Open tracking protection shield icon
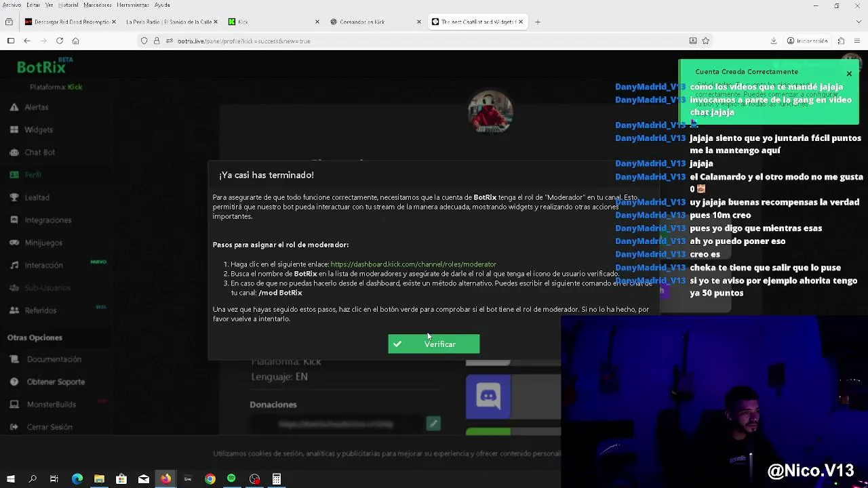The height and width of the screenshot is (488, 868). (x=144, y=41)
